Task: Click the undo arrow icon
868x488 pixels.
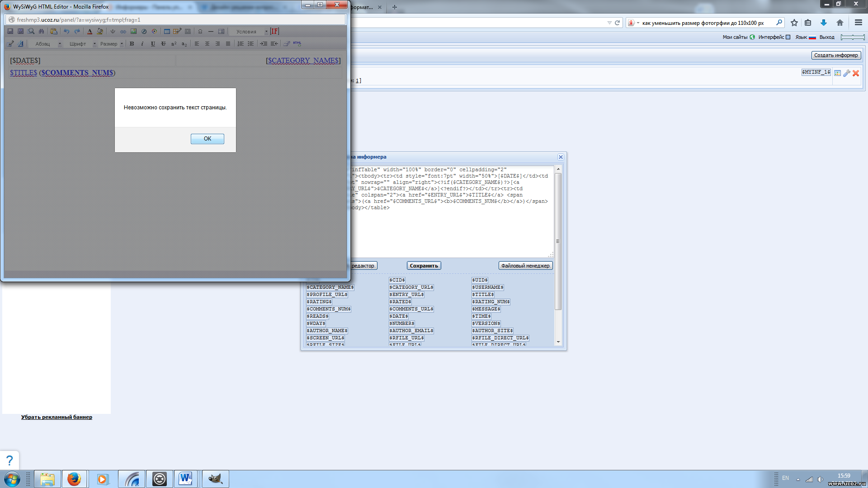Action: tap(66, 32)
